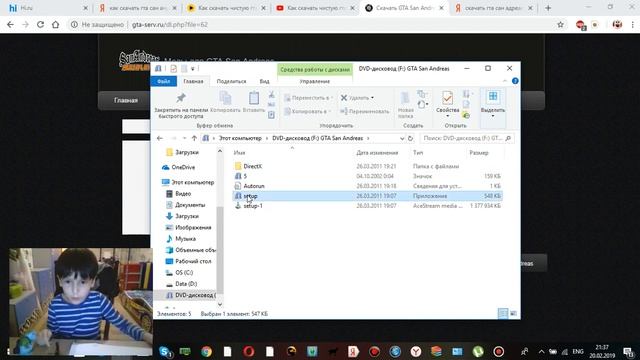Collapse the ribbon with chevron arrow
Image resolution: width=640 pixels, height=360 pixels.
(505, 81)
